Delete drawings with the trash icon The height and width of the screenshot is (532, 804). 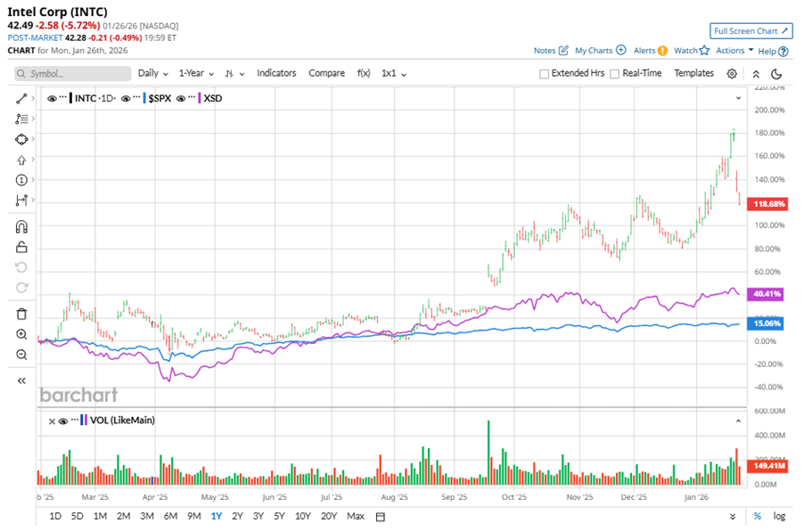click(21, 314)
